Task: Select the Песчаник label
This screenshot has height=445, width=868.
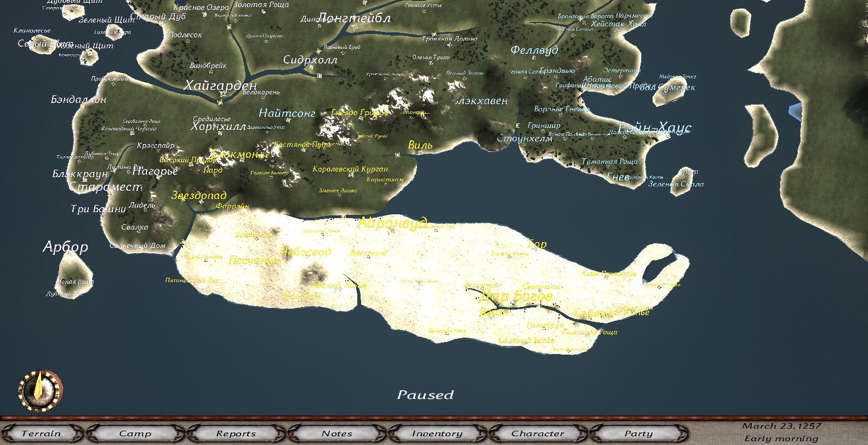Action: [254, 260]
